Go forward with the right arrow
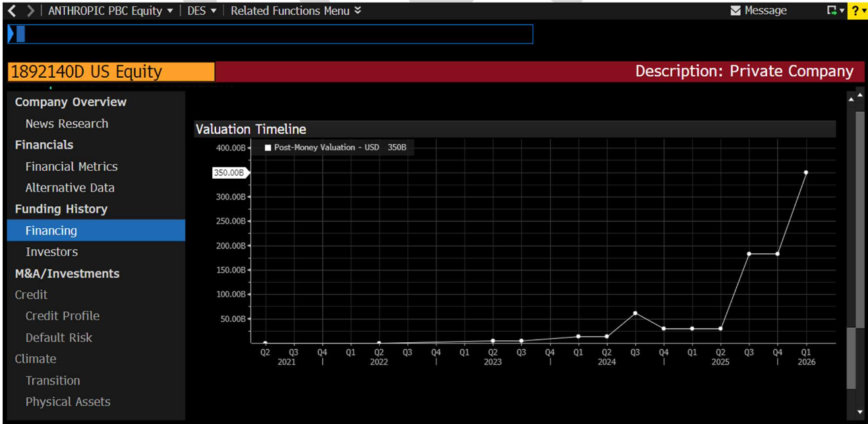Image resolution: width=868 pixels, height=424 pixels. tap(30, 11)
